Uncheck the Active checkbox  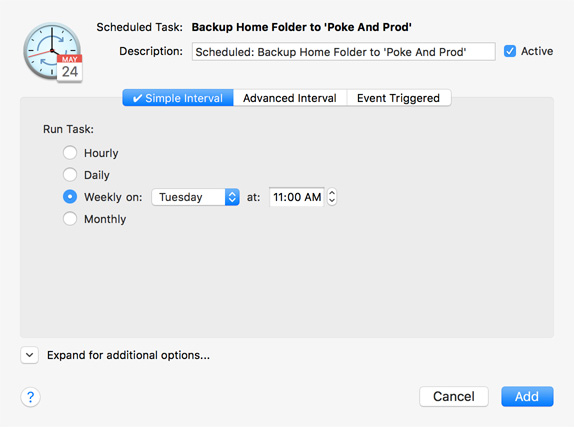(510, 51)
